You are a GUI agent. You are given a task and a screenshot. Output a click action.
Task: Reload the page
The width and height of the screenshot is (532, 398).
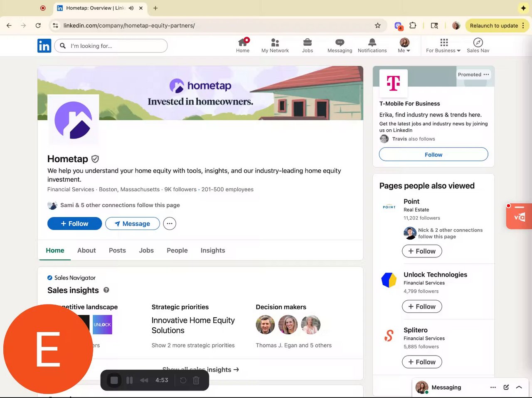click(x=38, y=25)
